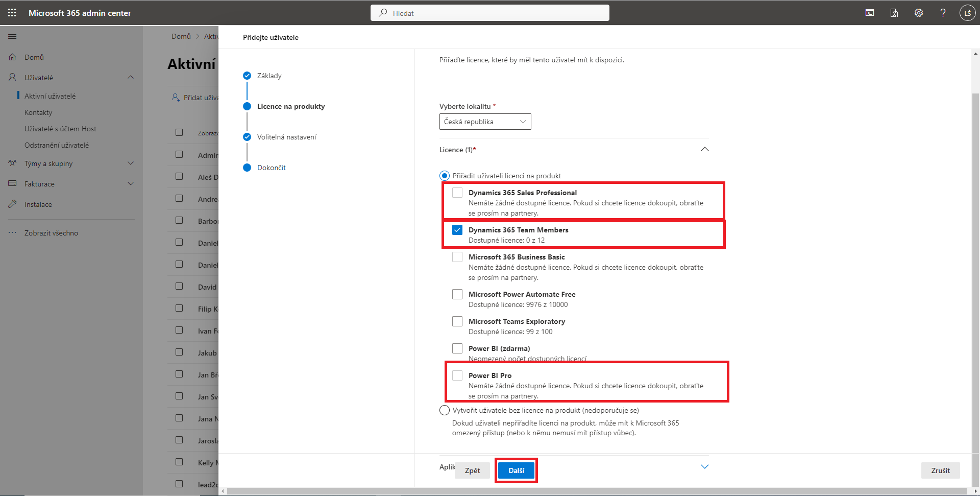Open the help question mark icon
980x496 pixels.
pyautogui.click(x=943, y=13)
